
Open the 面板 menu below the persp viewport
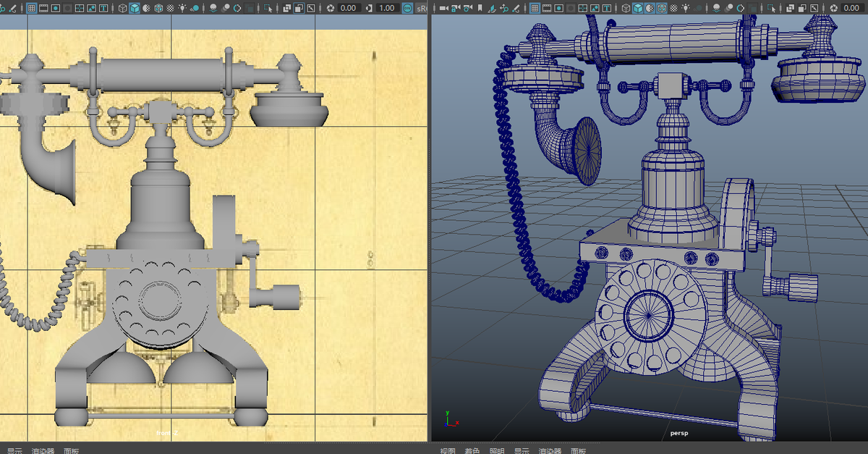point(579,449)
